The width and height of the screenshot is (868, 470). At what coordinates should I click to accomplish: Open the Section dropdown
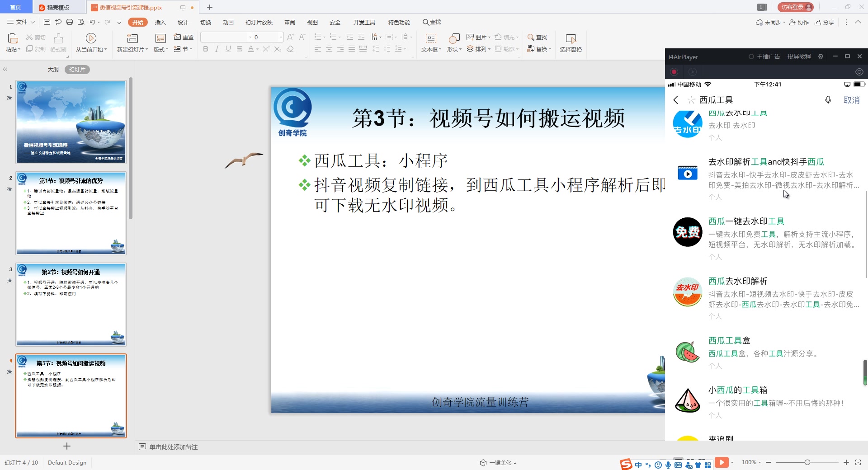(x=184, y=49)
